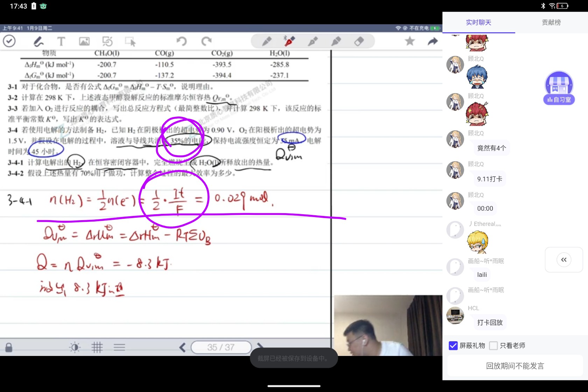Toggle the page lock icon

(x=9, y=347)
